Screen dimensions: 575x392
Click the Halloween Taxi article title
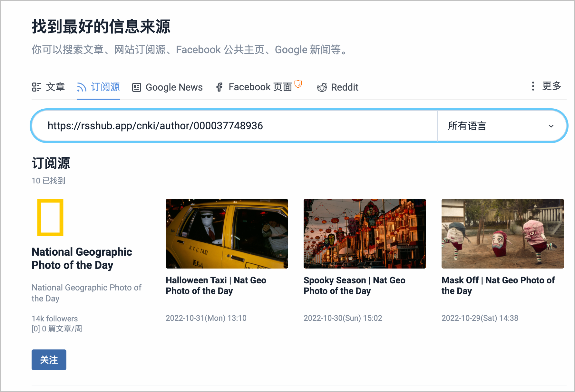pyautogui.click(x=216, y=285)
